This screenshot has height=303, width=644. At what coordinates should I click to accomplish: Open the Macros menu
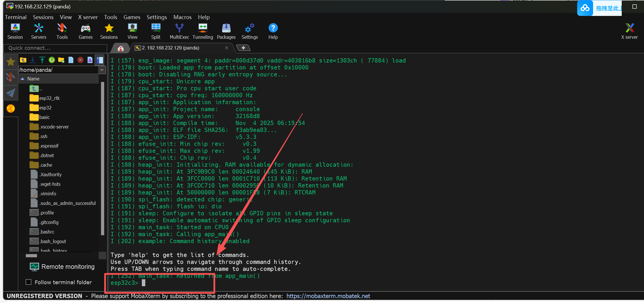[182, 17]
